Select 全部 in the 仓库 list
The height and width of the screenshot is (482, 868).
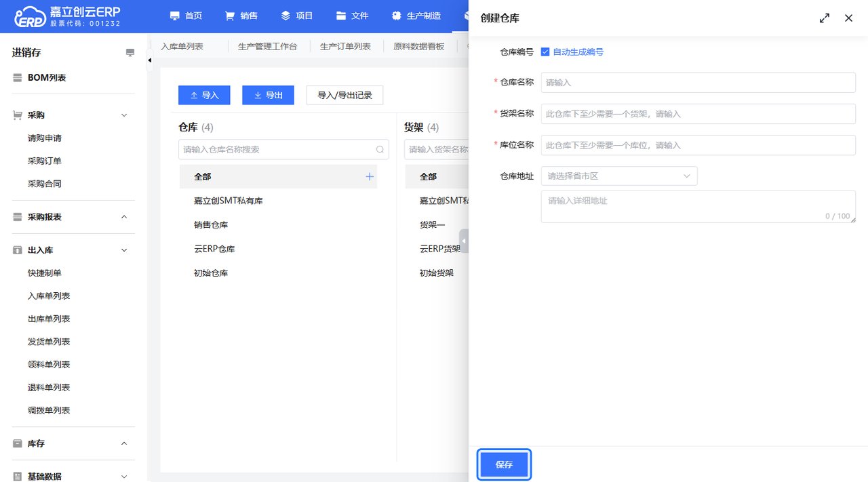[x=278, y=176]
